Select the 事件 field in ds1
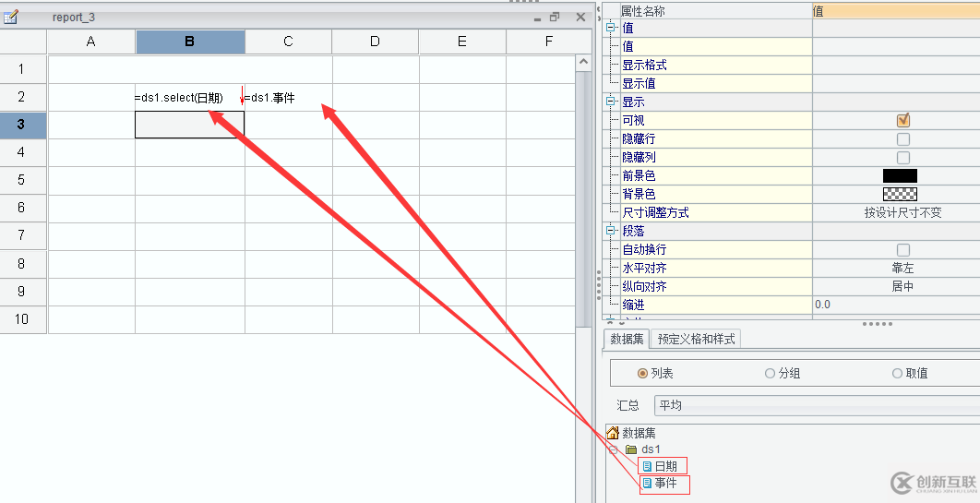The width and height of the screenshot is (980, 503). tap(665, 483)
